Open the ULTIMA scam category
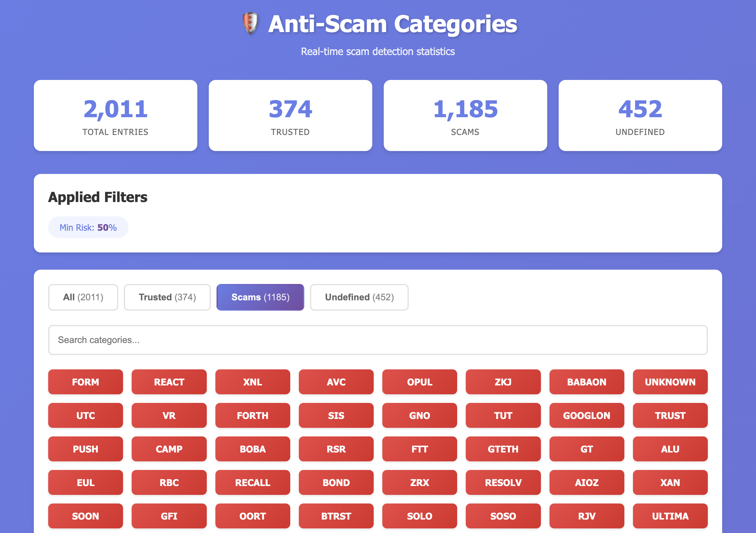 point(670,516)
